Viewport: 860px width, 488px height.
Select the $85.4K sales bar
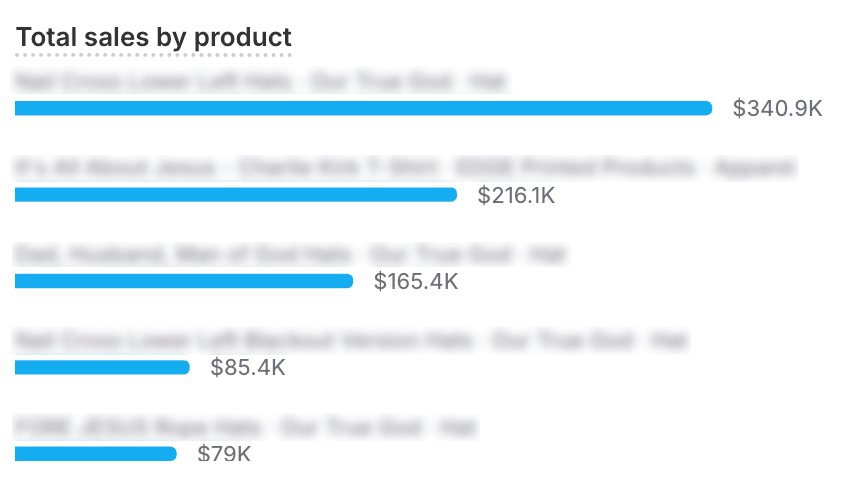[x=102, y=368]
